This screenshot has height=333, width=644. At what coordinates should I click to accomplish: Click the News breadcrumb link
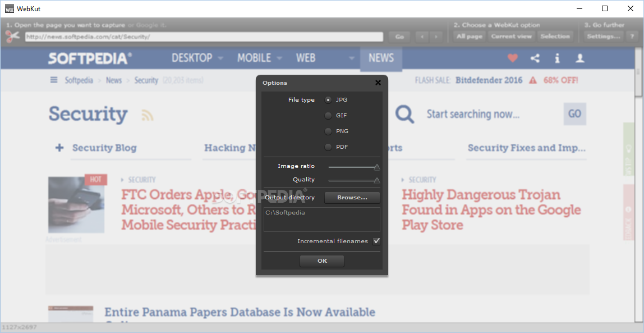114,80
